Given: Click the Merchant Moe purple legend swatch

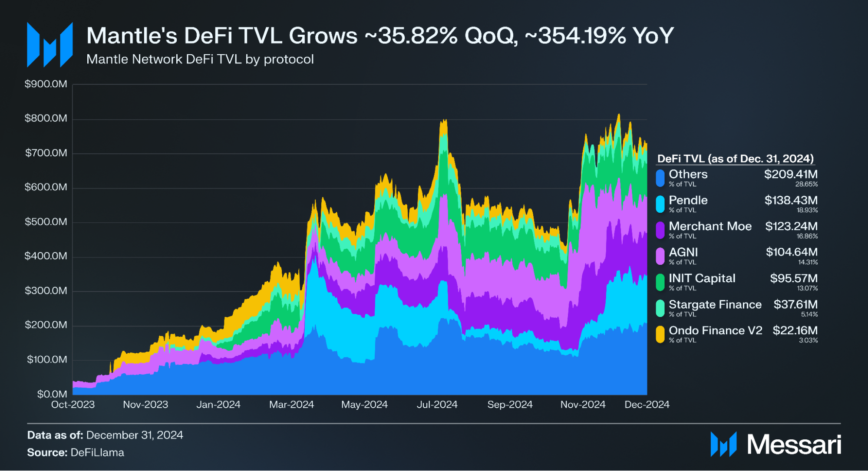Looking at the screenshot, I should [x=660, y=230].
